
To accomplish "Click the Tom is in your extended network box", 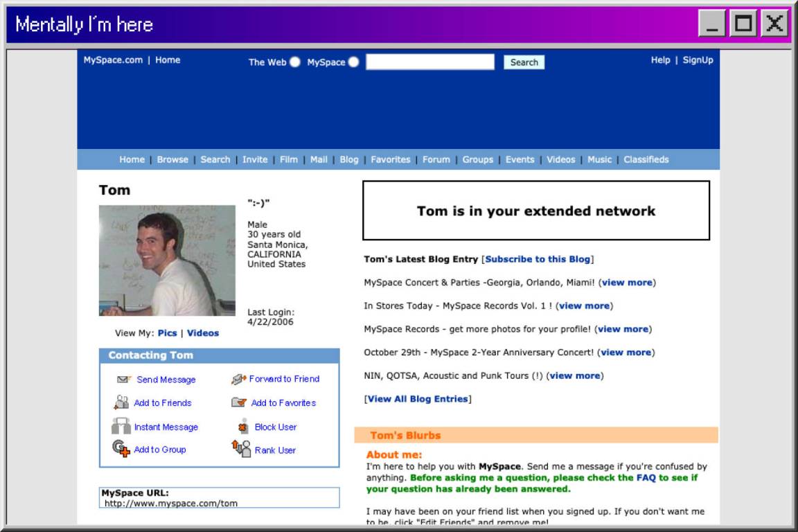I will point(536,211).
